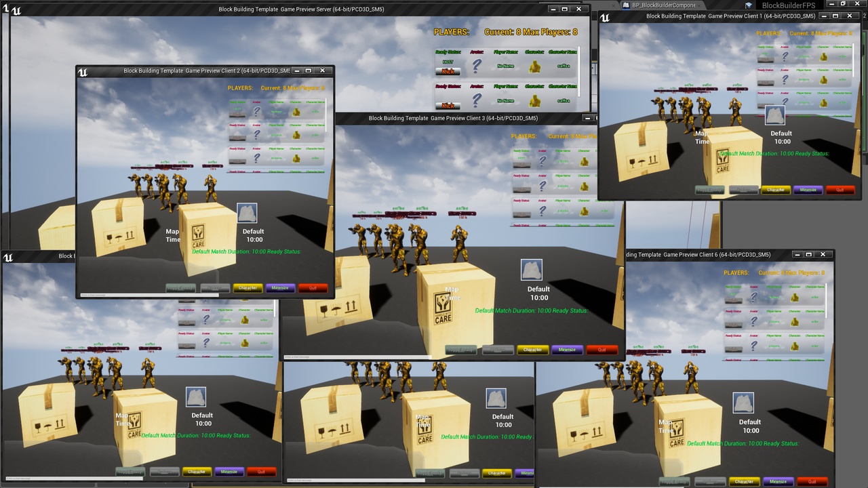Screen dimensions: 868x488
Task: Click first-row avatar question mark in Client 3
Action: coord(542,162)
